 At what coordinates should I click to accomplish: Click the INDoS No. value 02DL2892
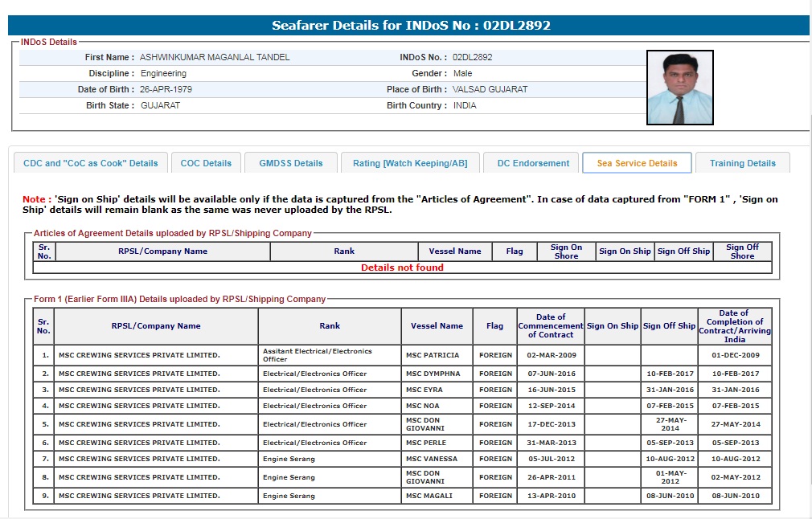coord(473,58)
